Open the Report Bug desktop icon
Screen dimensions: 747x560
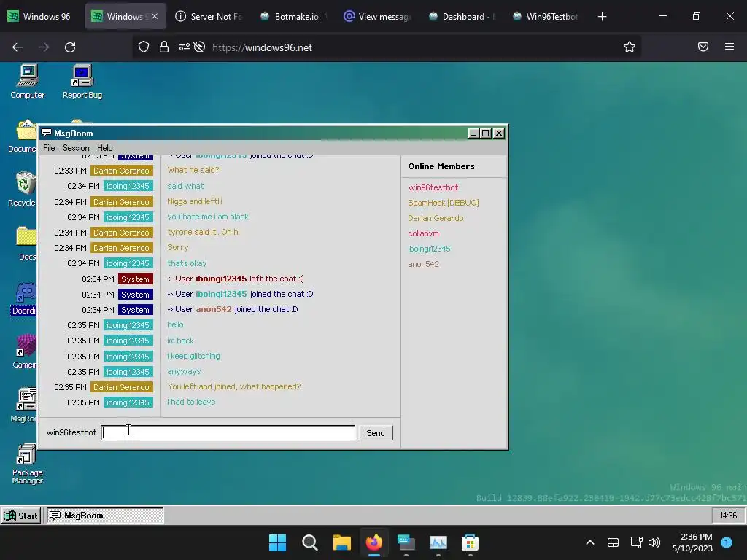pyautogui.click(x=82, y=82)
